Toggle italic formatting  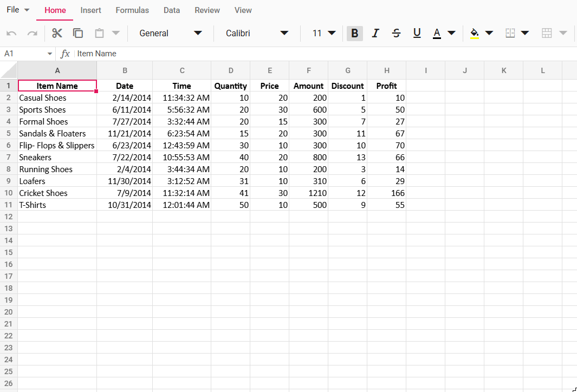coord(375,33)
